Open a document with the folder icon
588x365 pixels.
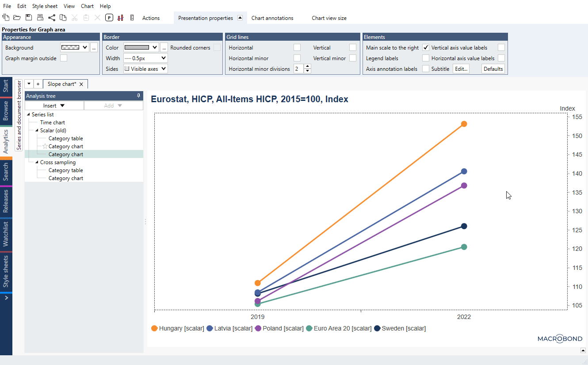pyautogui.click(x=17, y=18)
